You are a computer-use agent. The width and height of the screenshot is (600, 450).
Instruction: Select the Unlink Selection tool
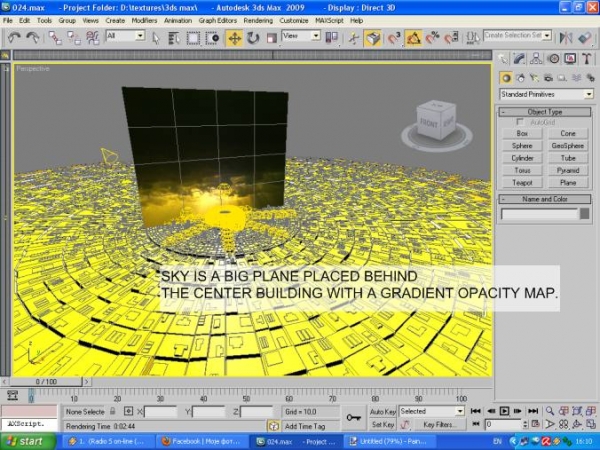coord(74,38)
